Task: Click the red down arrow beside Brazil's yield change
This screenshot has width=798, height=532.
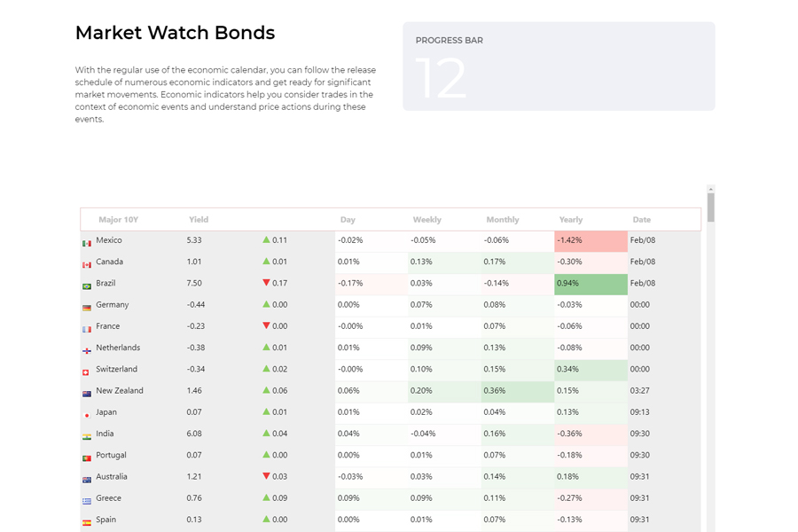Action: (x=266, y=284)
